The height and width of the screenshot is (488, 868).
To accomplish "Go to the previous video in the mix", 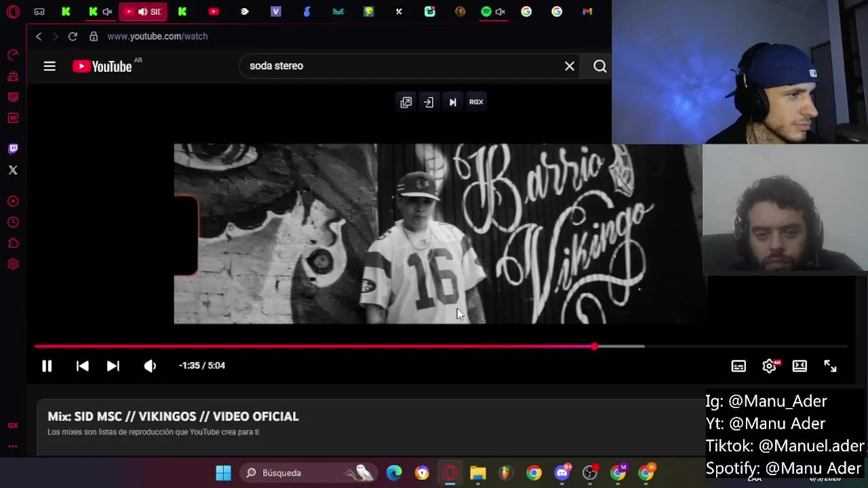I will (x=82, y=366).
